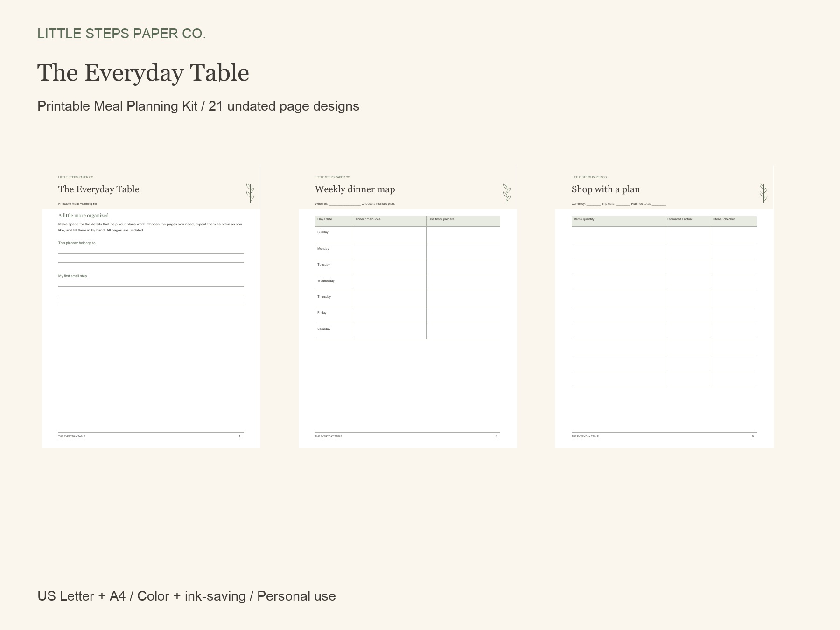
Task: Click the large 'The Everyday Table' main title
Action: click(x=143, y=73)
